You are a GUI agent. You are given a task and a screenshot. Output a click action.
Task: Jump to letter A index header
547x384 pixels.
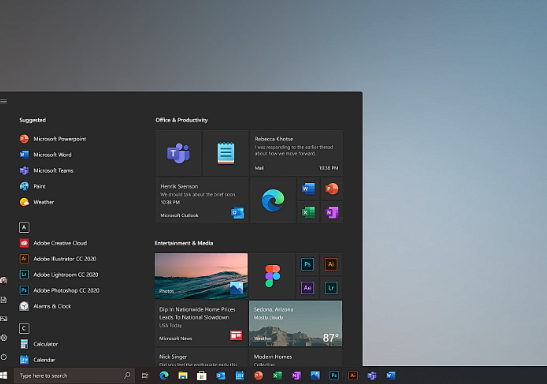tap(24, 227)
